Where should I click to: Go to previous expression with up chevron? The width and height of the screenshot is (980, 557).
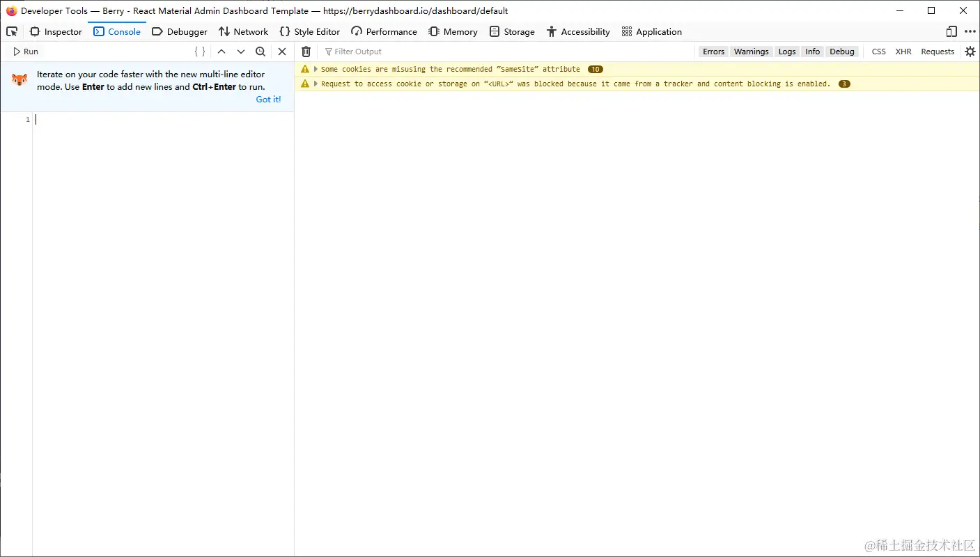(221, 52)
